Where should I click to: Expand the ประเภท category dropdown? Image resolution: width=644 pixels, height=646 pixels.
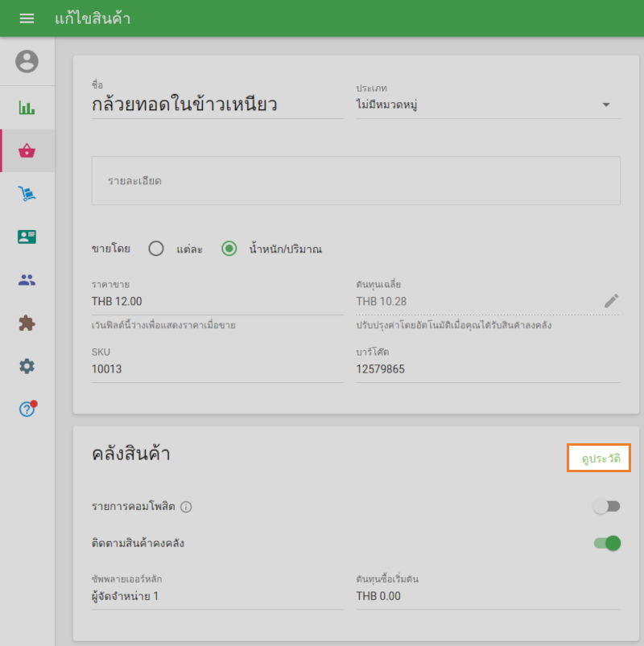click(x=488, y=105)
